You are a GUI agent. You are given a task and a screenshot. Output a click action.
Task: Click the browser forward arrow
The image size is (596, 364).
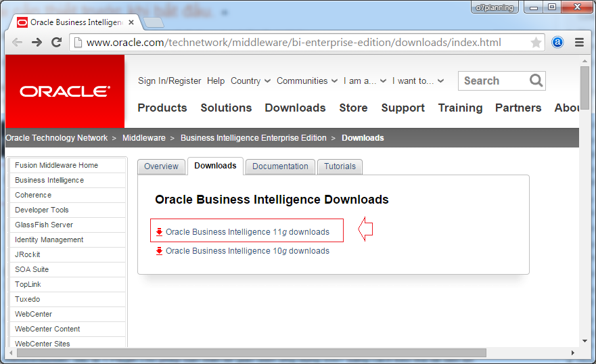point(37,42)
